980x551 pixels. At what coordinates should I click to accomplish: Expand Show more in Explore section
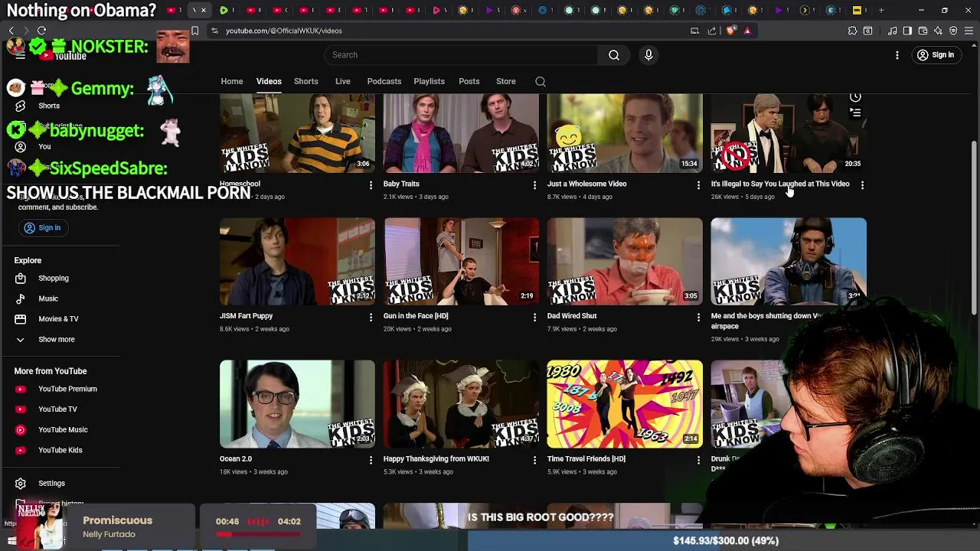56,340
